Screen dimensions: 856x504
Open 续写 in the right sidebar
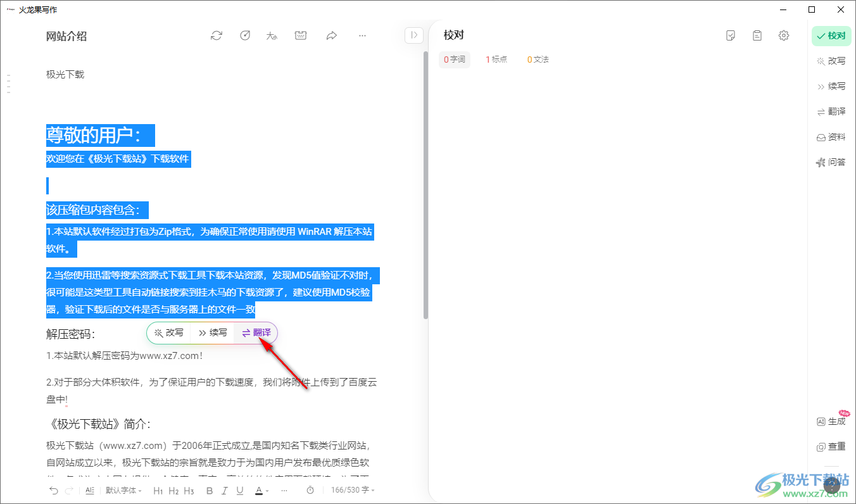point(831,86)
